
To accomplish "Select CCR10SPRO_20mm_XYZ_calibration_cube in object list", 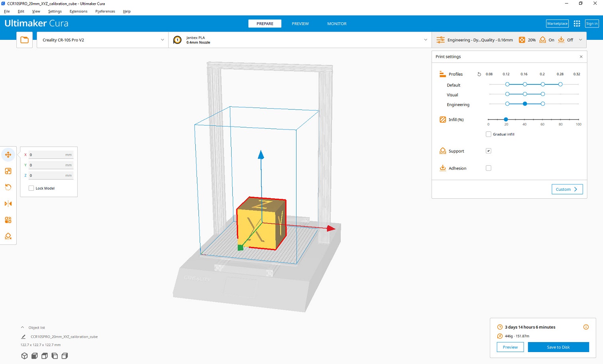I will coord(64,337).
